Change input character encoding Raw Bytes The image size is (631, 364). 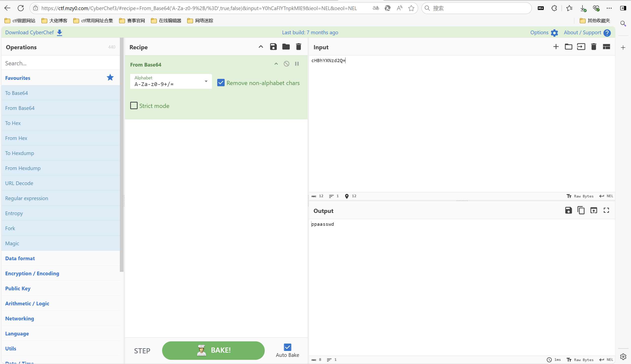(x=580, y=196)
